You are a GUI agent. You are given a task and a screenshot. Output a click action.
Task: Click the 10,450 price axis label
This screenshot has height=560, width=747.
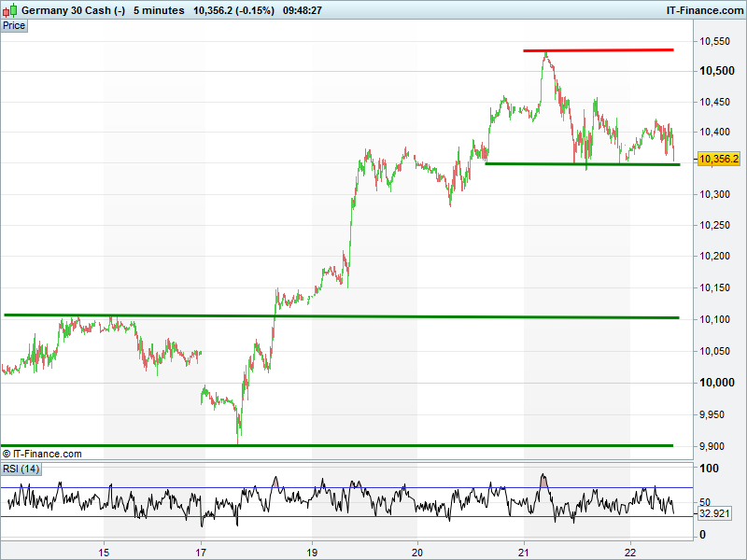(714, 102)
